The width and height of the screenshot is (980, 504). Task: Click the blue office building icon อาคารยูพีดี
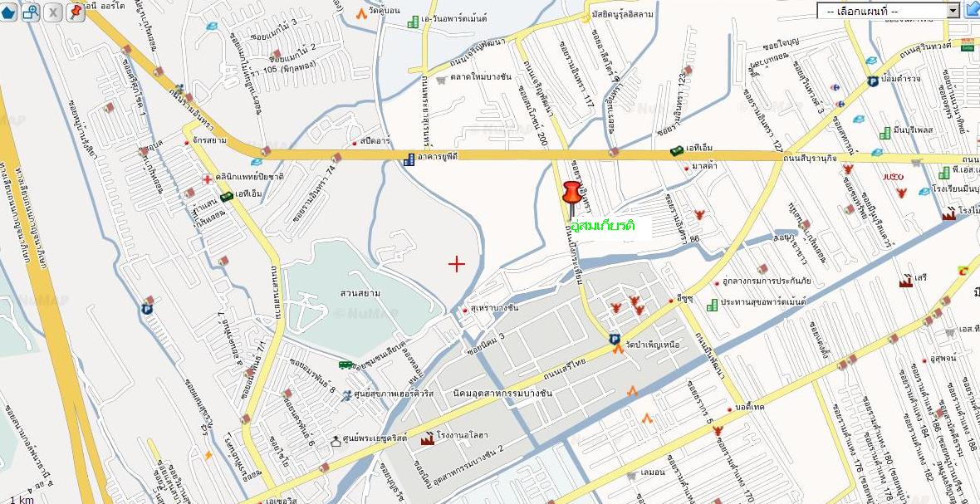coord(409,159)
